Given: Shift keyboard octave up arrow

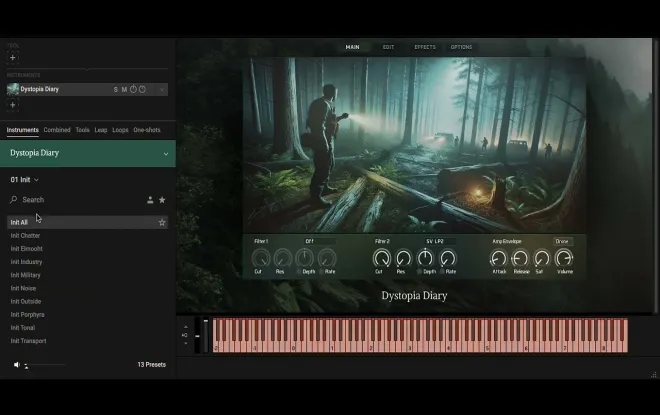Looking at the screenshot, I should pyautogui.click(x=186, y=327).
